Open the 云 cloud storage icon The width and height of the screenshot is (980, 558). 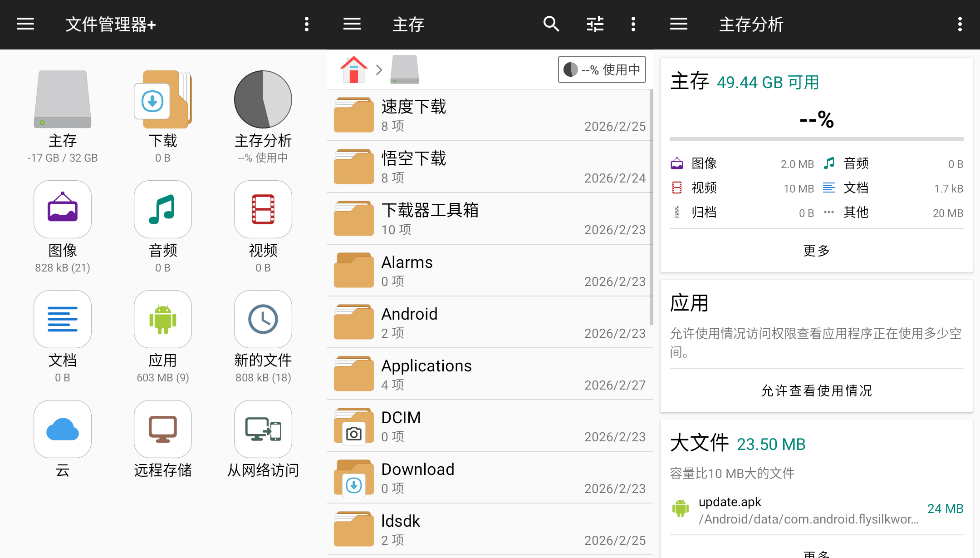[x=62, y=429]
